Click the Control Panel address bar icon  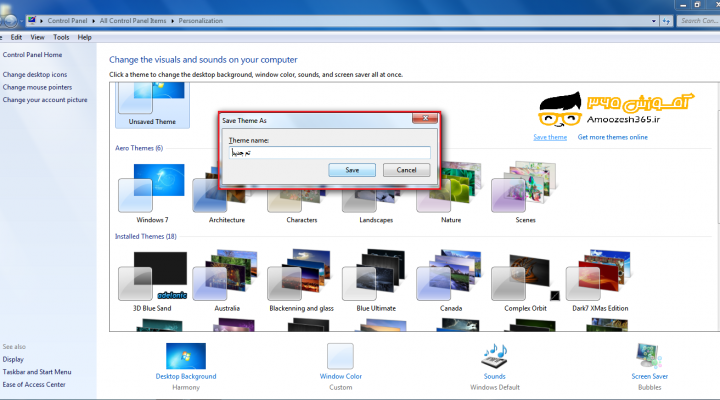coord(32,20)
